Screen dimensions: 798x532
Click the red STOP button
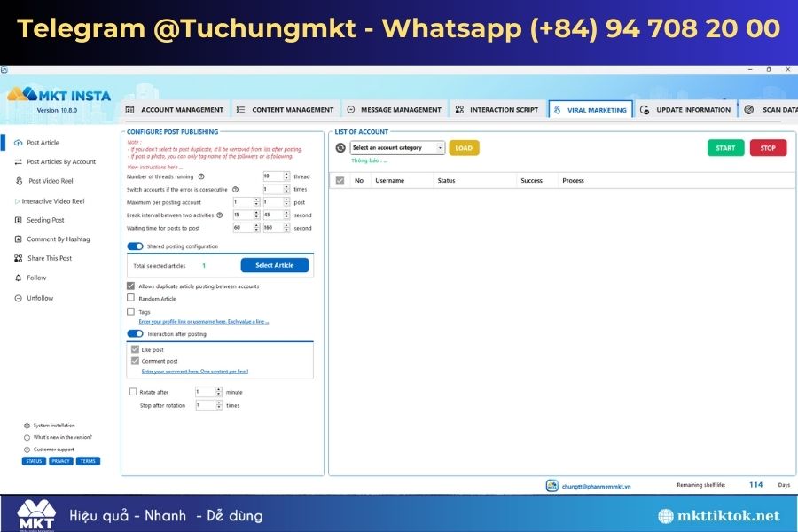[x=768, y=148]
